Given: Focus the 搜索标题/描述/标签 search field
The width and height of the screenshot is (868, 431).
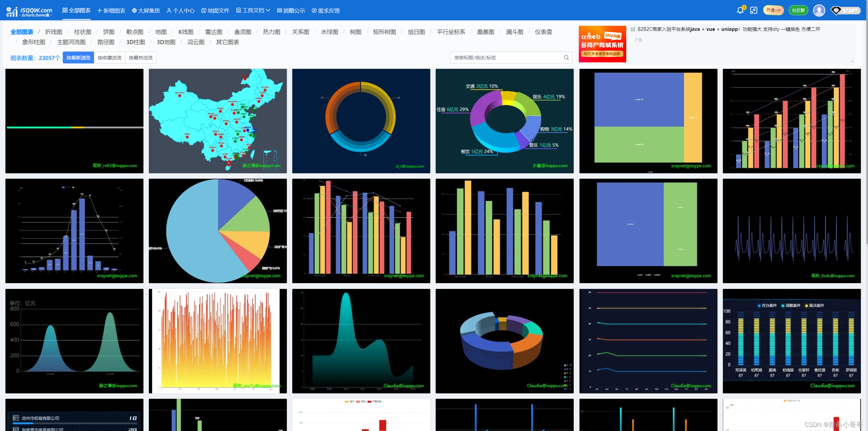Looking at the screenshot, I should (511, 58).
